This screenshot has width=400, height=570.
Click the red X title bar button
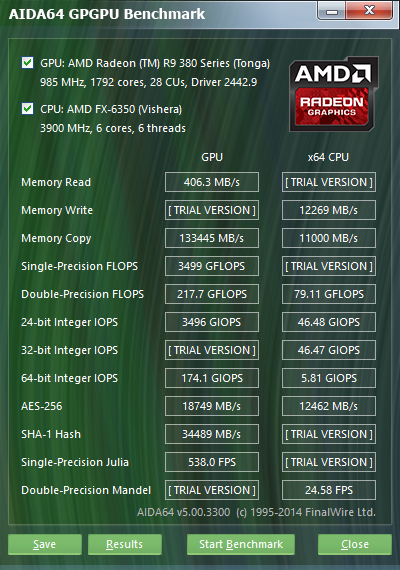[x=369, y=11]
